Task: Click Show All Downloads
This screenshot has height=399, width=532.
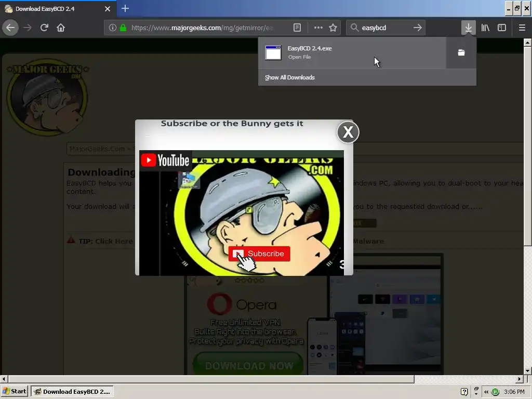Action: (x=290, y=77)
